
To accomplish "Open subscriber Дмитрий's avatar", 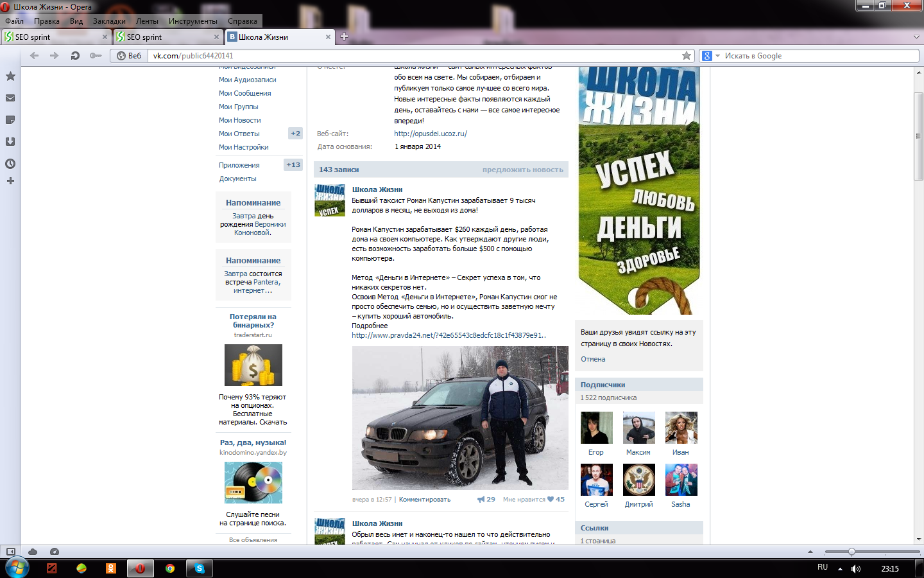I will click(x=639, y=480).
